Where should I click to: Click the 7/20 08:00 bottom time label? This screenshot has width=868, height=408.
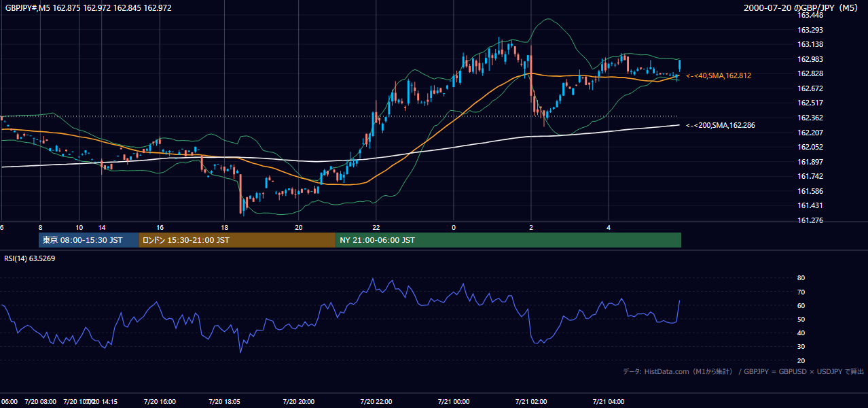[40, 401]
